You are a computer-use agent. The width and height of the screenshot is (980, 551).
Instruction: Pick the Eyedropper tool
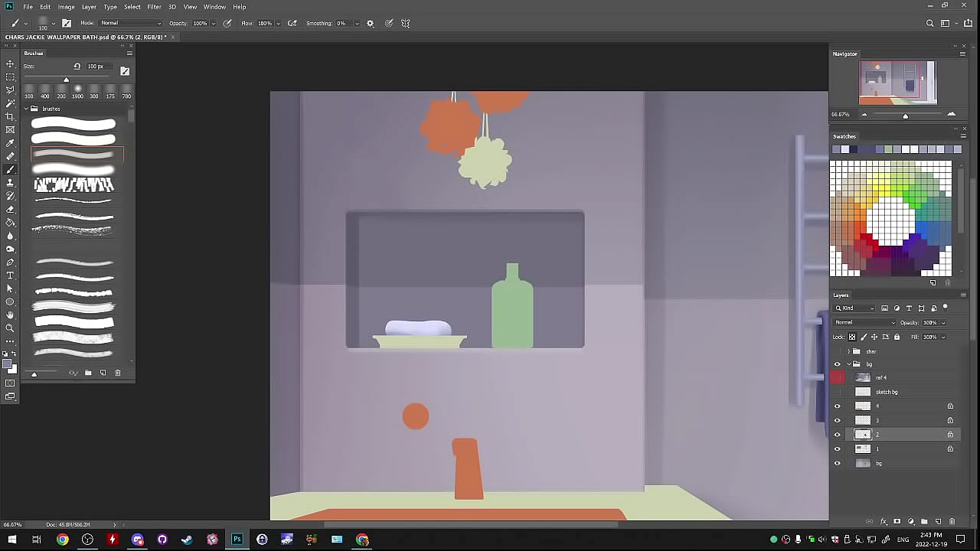coord(10,143)
